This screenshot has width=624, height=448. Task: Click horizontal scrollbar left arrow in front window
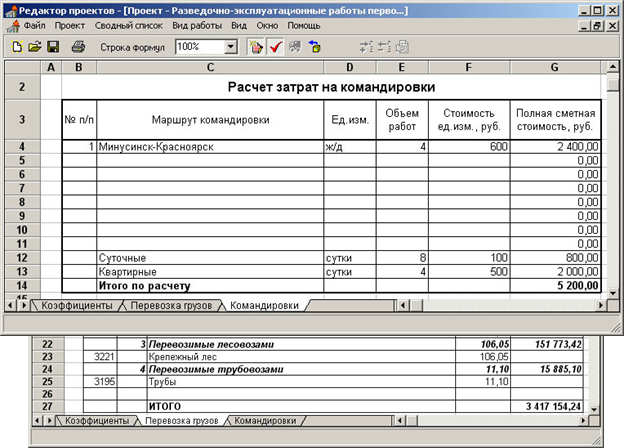pyautogui.click(x=403, y=305)
